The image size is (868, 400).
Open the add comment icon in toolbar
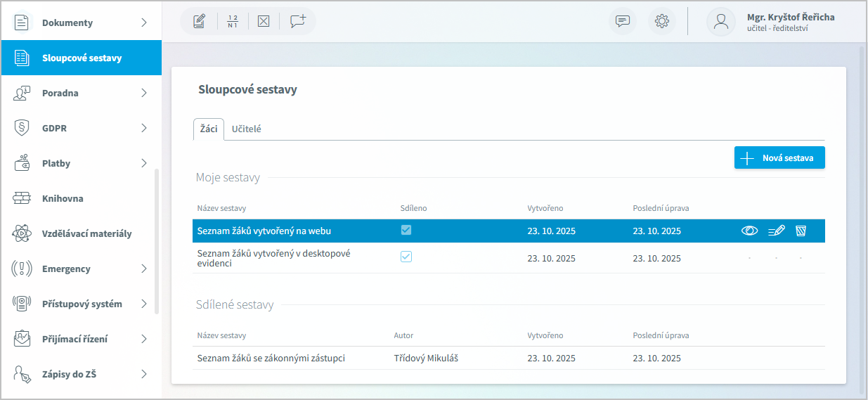point(298,21)
